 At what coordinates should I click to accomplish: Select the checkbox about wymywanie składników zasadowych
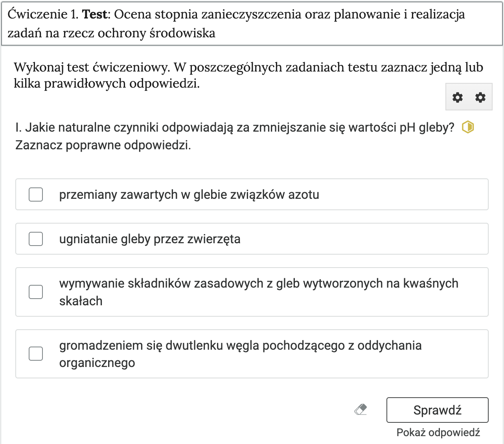(x=35, y=292)
